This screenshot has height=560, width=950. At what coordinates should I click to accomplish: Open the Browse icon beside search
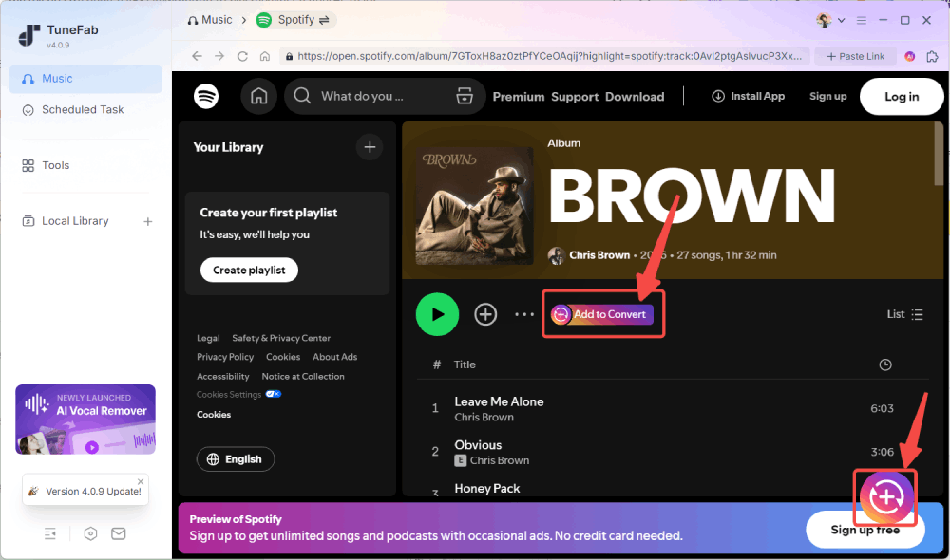coord(465,96)
